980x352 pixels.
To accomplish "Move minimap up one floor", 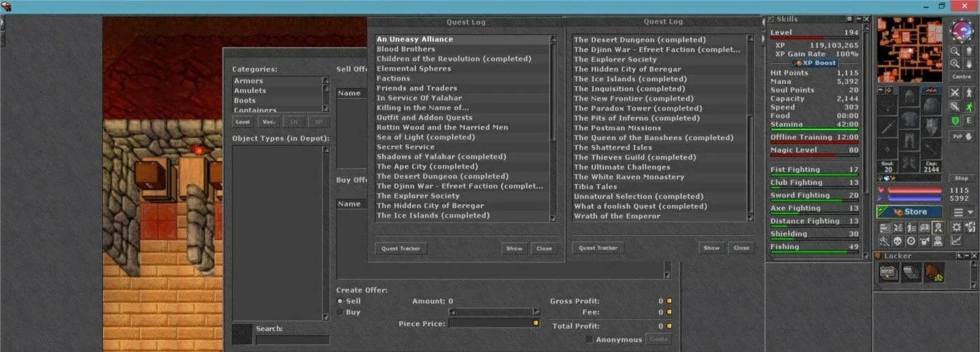I will click(x=969, y=51).
